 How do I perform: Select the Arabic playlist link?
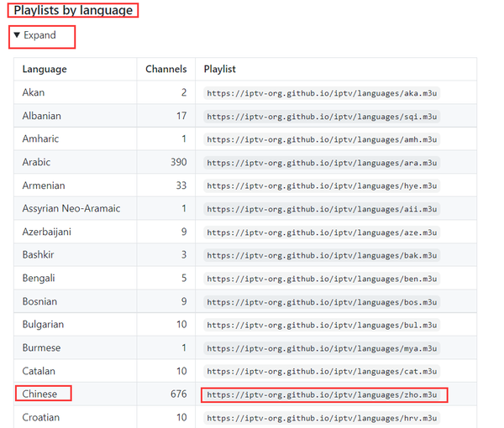[323, 163]
